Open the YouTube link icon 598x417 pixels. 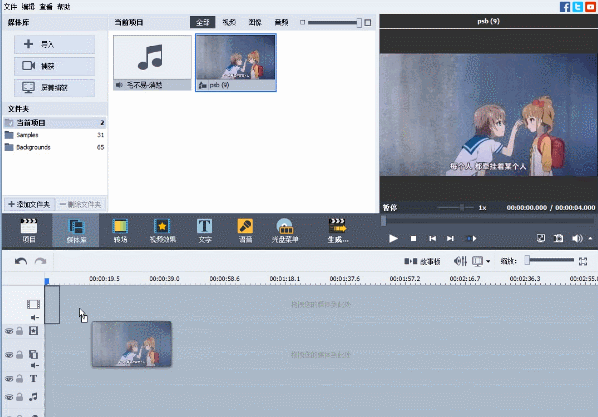pyautogui.click(x=590, y=6)
